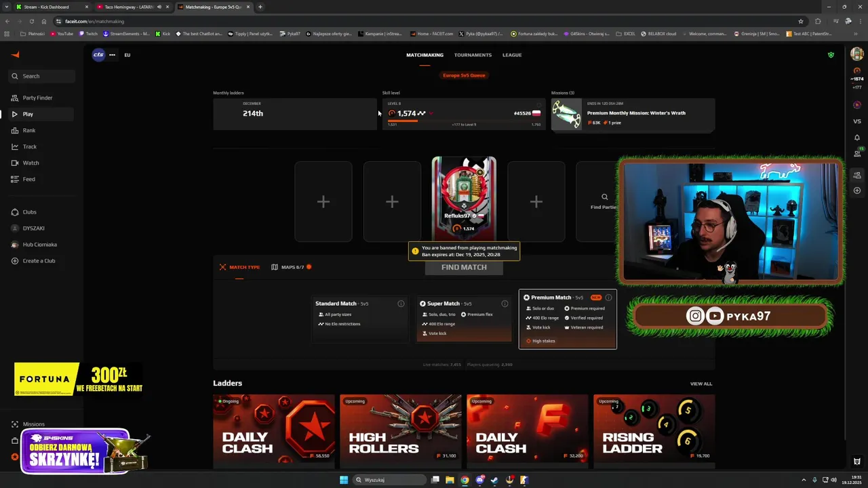Switch to the LEAGUE tab
The height and width of the screenshot is (488, 868).
click(512, 55)
